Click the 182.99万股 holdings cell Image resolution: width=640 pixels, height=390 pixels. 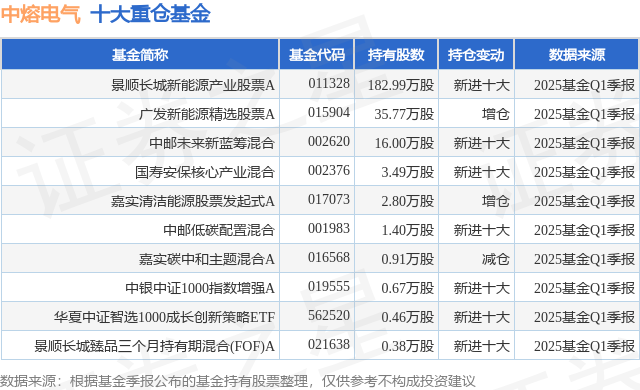tap(401, 85)
